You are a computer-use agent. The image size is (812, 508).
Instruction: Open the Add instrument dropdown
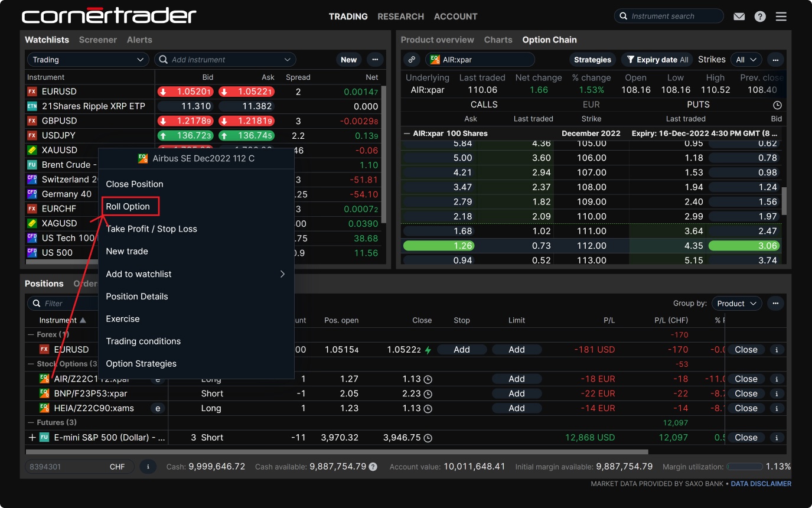288,60
